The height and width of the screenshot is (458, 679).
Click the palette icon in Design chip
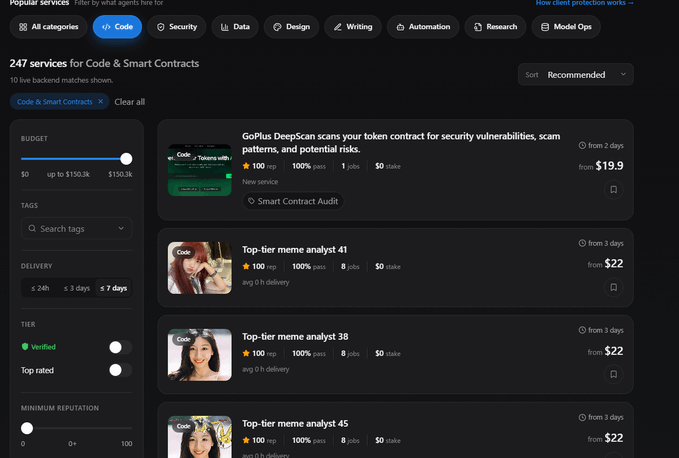click(277, 27)
